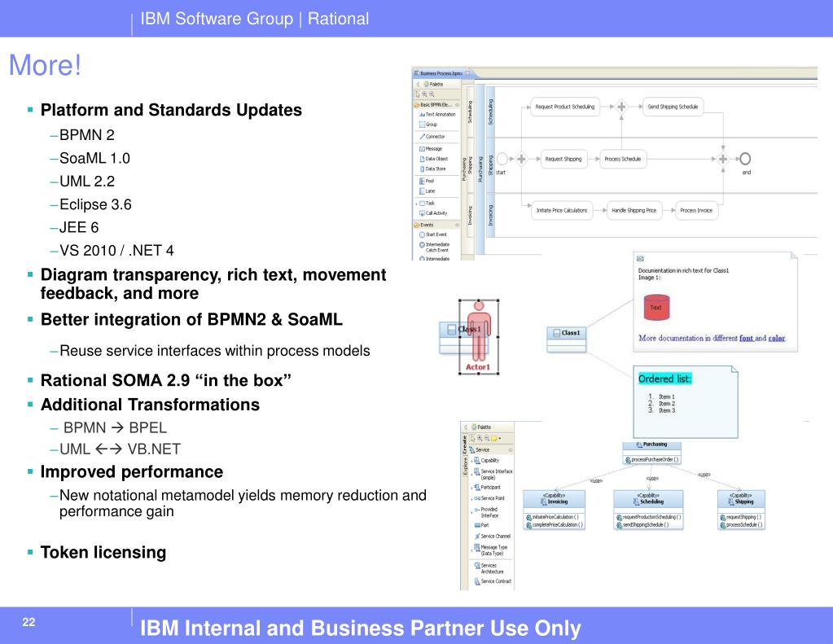Image resolution: width=833 pixels, height=644 pixels.
Task: Click the initiatePriceCalculation operation
Action: pos(552,517)
